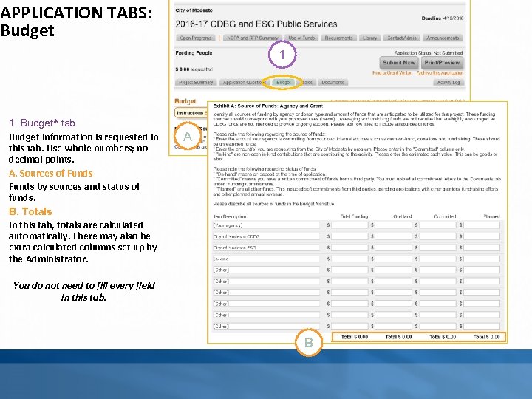Click the '2016-17 CDBG and ESG Public Services' title
This screenshot has width=532, height=399.
[256, 24]
